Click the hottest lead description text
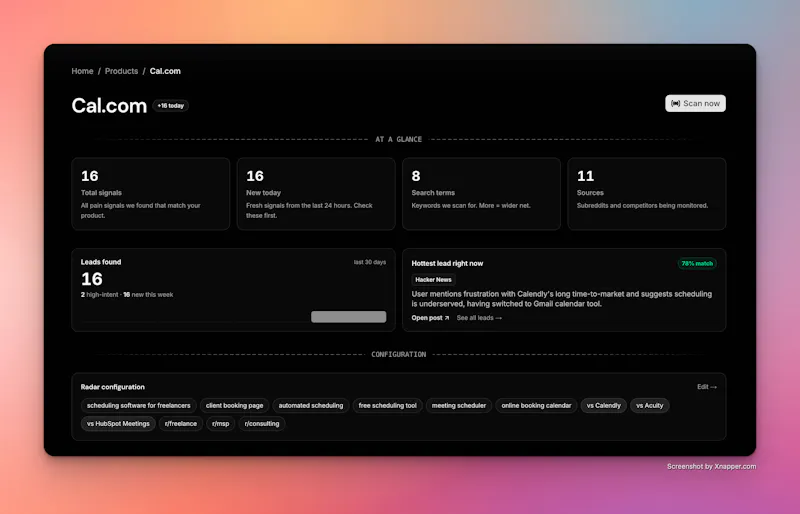 click(561, 299)
